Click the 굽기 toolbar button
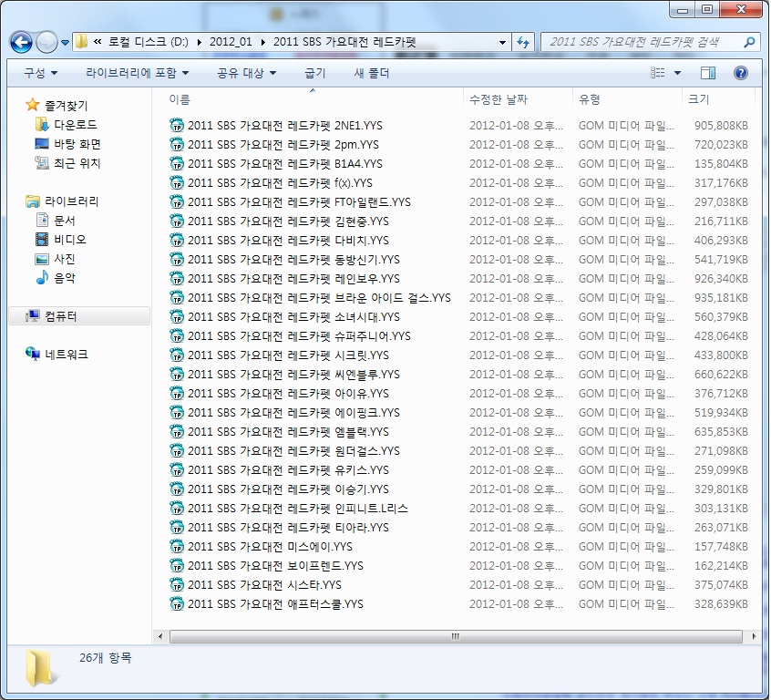 click(314, 73)
